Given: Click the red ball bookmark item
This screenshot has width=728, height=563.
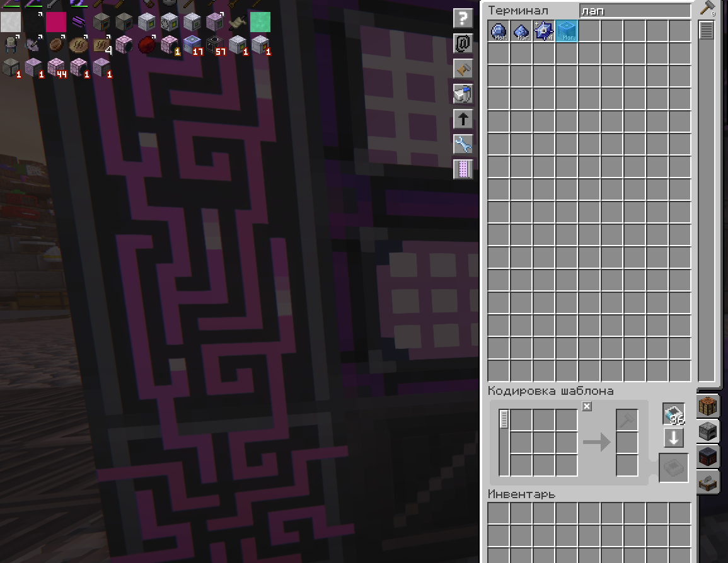Looking at the screenshot, I should pos(147,45).
